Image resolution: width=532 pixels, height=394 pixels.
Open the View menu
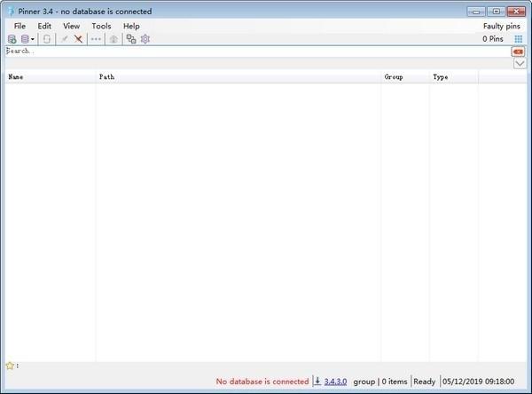71,26
